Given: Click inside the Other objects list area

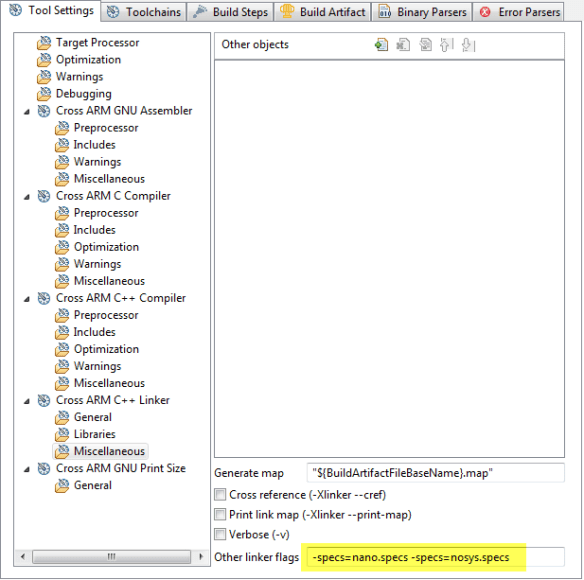Looking at the screenshot, I should [x=389, y=259].
